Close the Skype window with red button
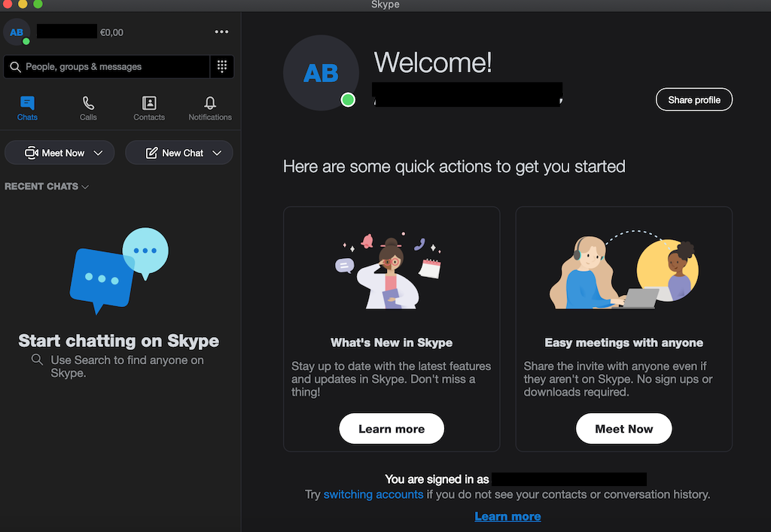Viewport: 771px width, 532px height. (x=8, y=4)
